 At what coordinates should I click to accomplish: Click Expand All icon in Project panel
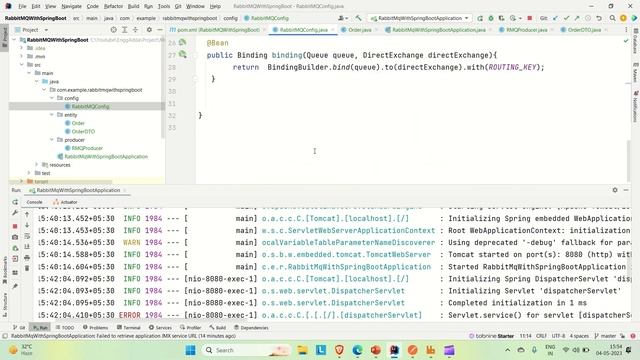coord(124,30)
